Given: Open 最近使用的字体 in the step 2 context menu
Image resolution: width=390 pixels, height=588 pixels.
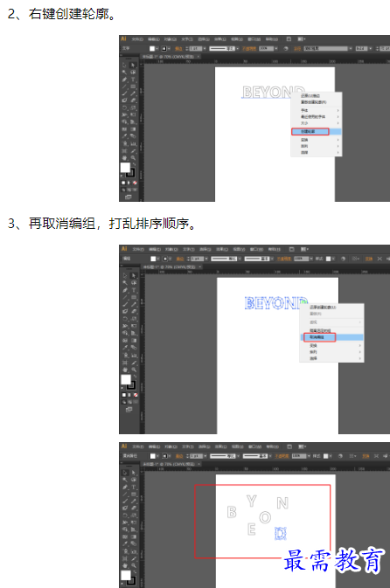Looking at the screenshot, I should tap(316, 116).
